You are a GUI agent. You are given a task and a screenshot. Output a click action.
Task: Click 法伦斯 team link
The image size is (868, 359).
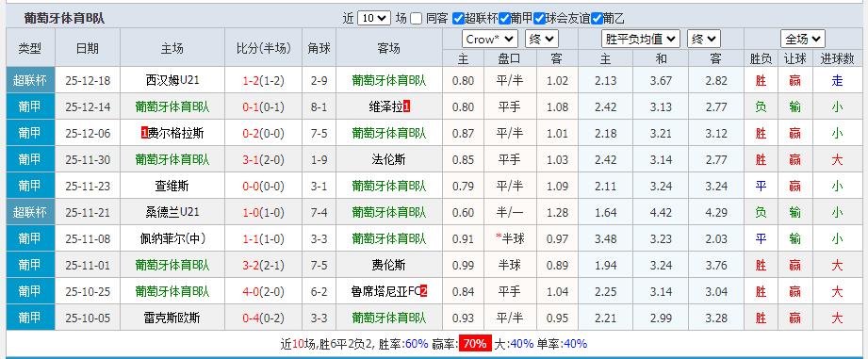click(388, 160)
